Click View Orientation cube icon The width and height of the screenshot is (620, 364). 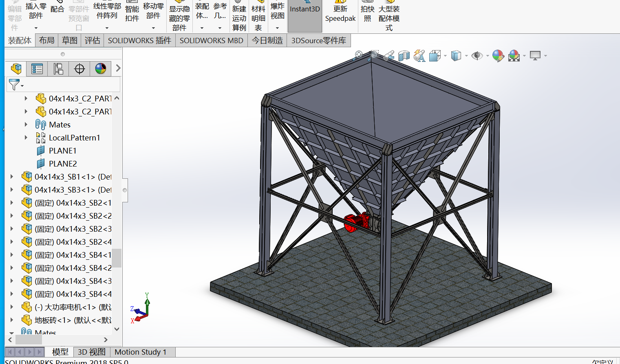point(435,55)
